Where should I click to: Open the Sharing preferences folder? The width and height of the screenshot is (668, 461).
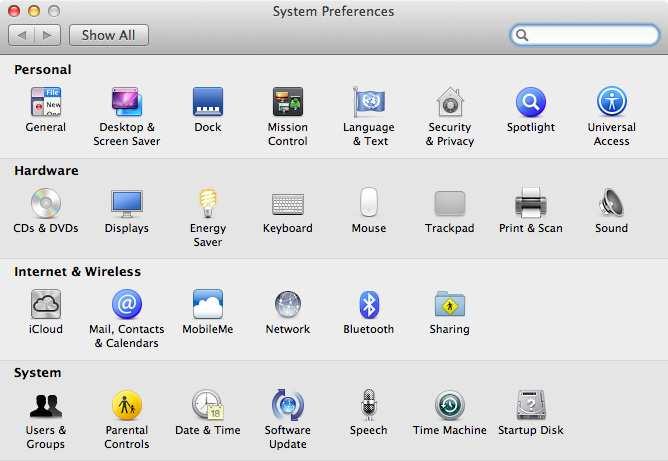tap(450, 304)
